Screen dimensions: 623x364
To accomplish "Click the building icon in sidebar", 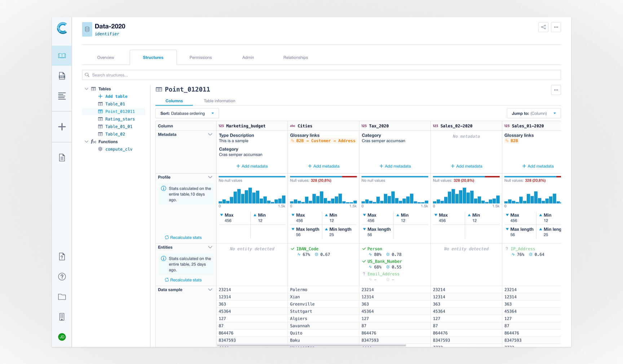I will tap(62, 317).
